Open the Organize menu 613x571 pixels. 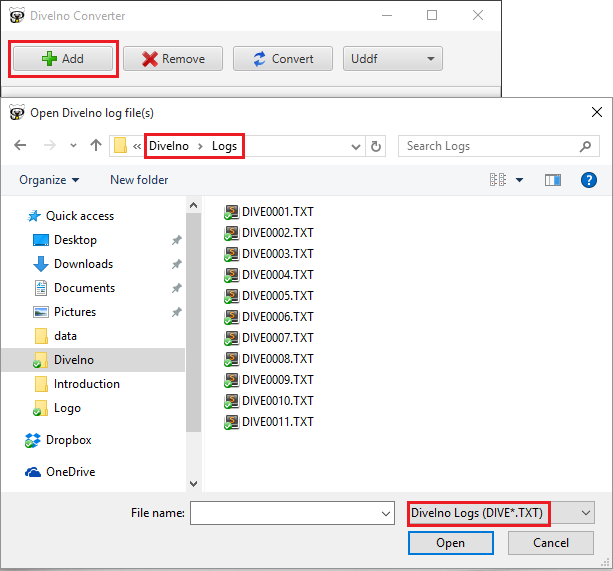[x=49, y=180]
